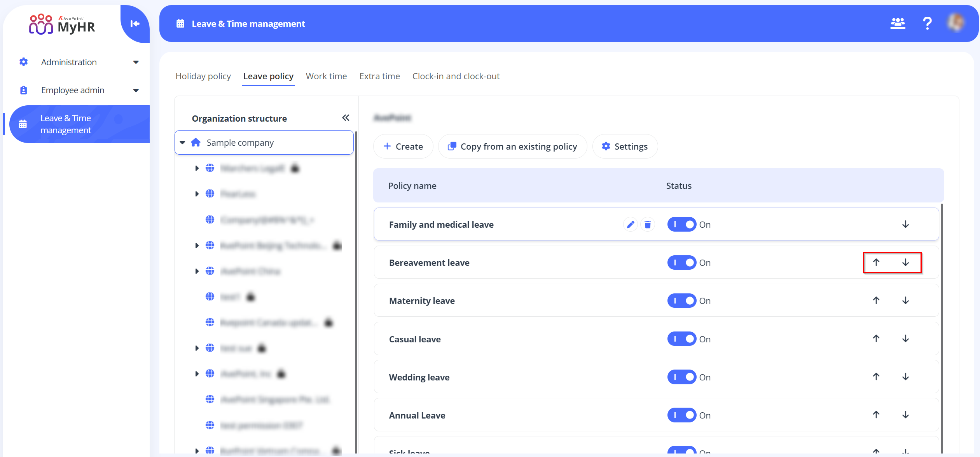Open Clock-in and clock-out tab
This screenshot has width=980, height=457.
(x=456, y=76)
